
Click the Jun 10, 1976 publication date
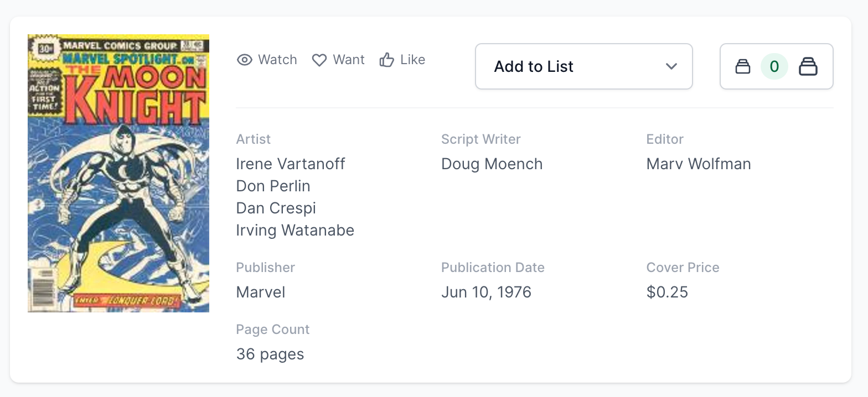click(486, 292)
